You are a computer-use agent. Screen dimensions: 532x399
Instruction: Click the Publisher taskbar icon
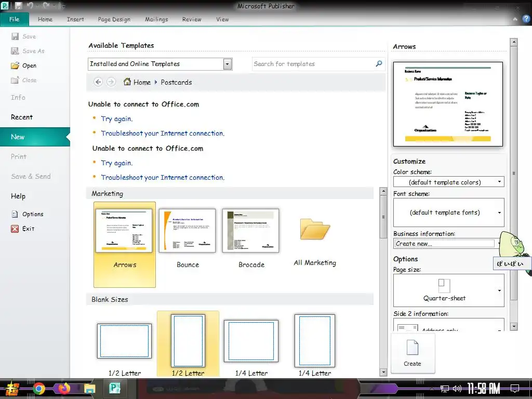[x=115, y=388]
